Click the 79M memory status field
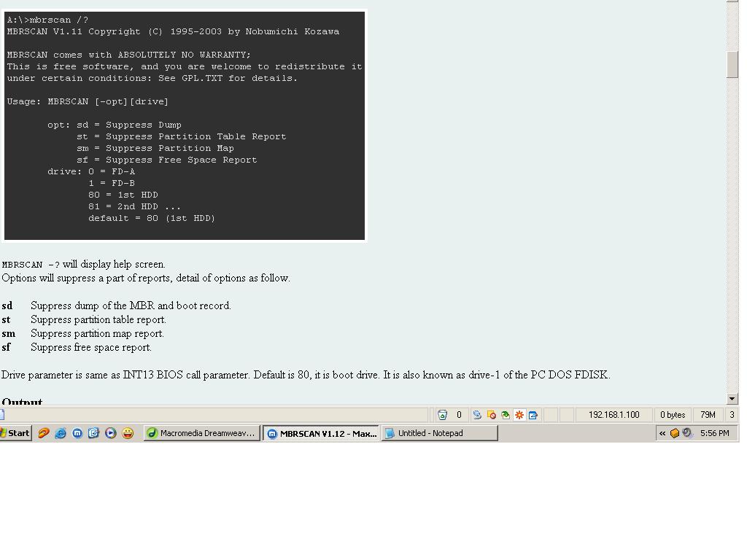Image resolution: width=747 pixels, height=560 pixels. click(708, 415)
